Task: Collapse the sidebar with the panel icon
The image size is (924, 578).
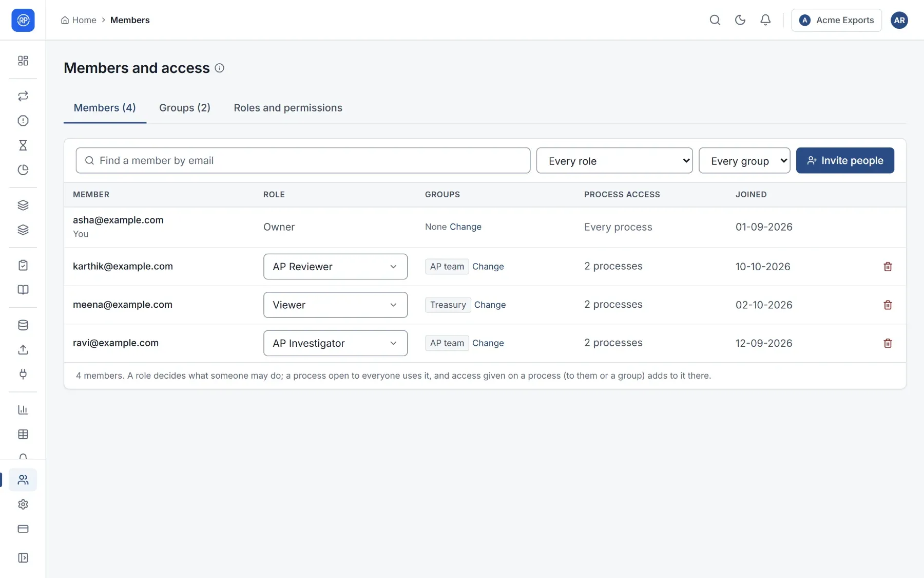Action: (23, 558)
